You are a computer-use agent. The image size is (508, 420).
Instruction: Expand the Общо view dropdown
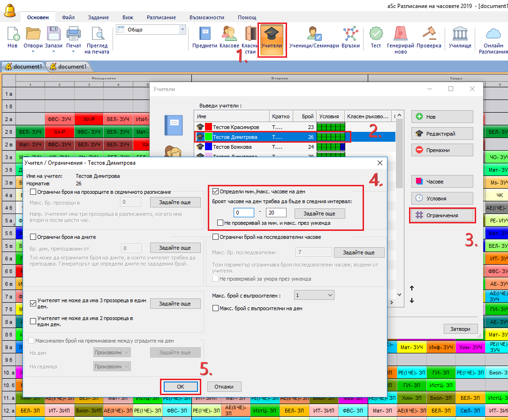click(x=182, y=30)
